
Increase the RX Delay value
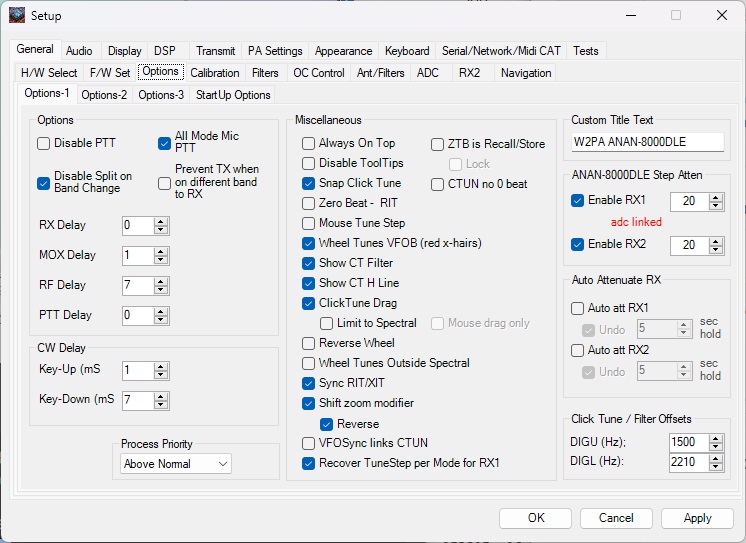[x=161, y=222]
